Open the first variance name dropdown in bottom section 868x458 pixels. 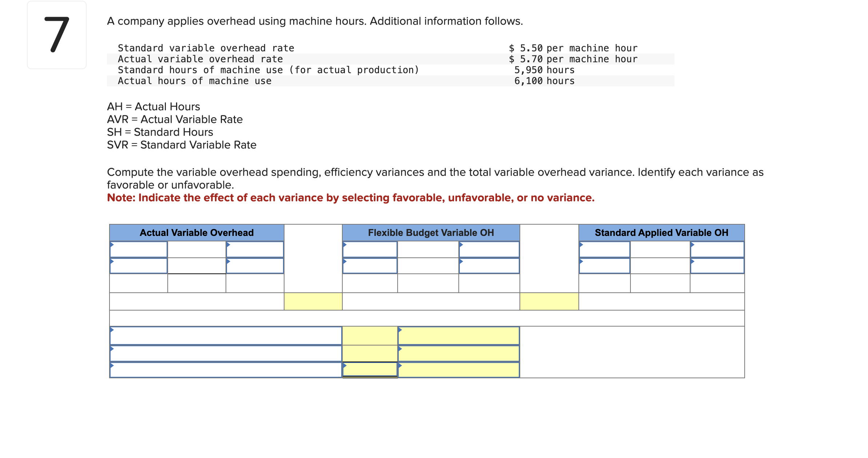(226, 336)
